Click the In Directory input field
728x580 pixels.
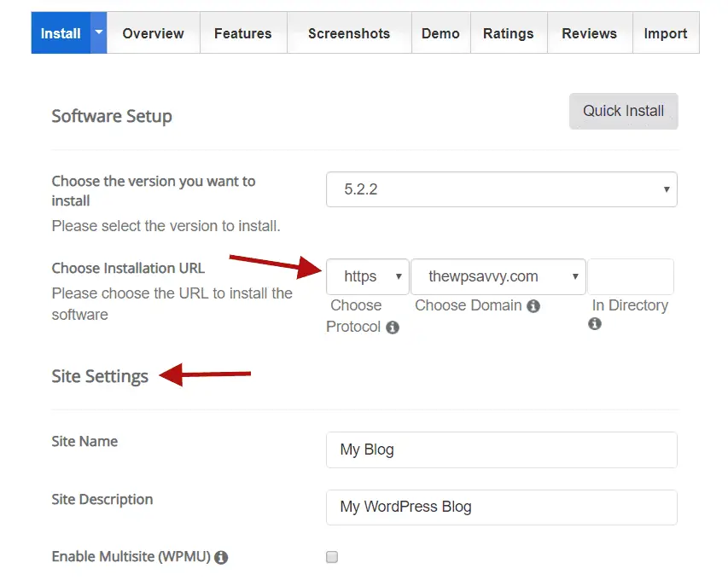coord(631,276)
